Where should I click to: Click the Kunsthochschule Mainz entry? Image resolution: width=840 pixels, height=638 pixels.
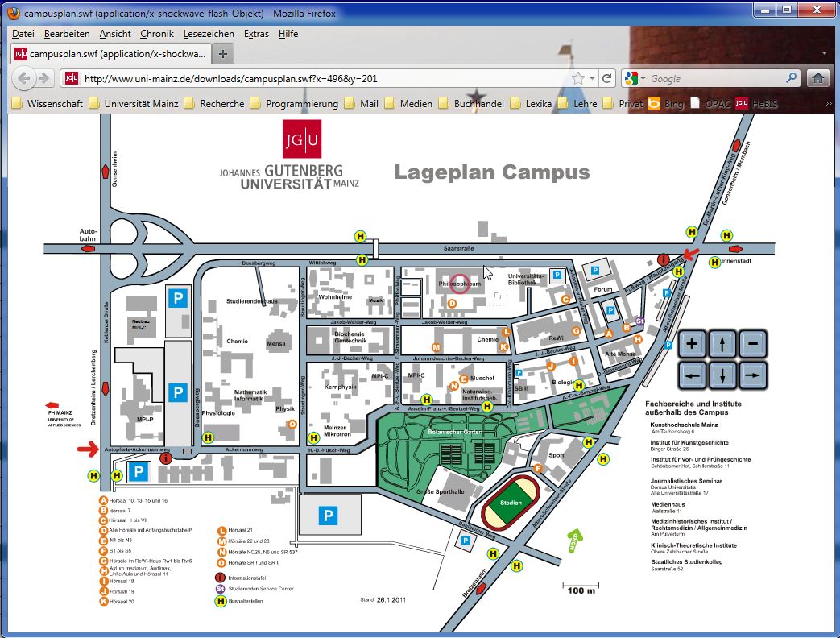[684, 425]
